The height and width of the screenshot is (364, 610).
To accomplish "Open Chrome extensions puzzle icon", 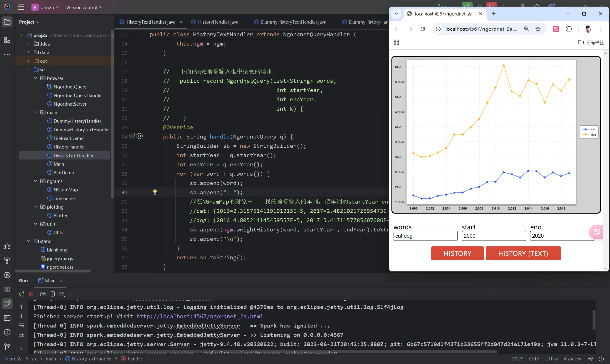I will tap(569, 29).
